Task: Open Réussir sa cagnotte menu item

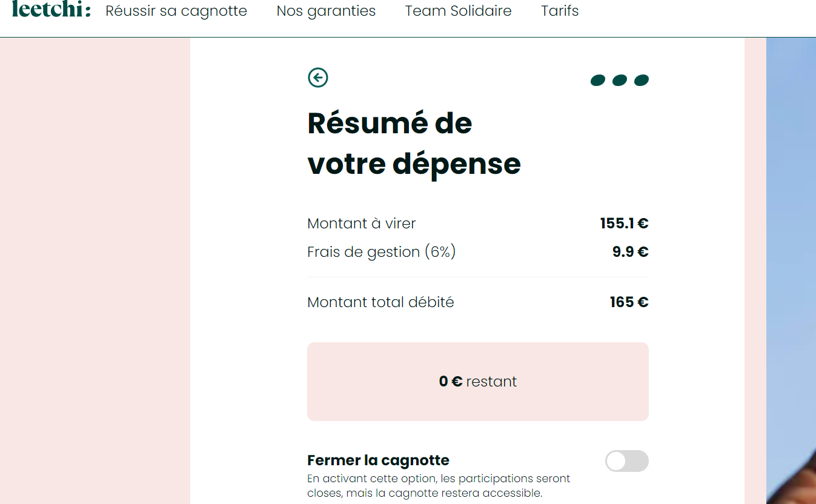Action: (176, 11)
